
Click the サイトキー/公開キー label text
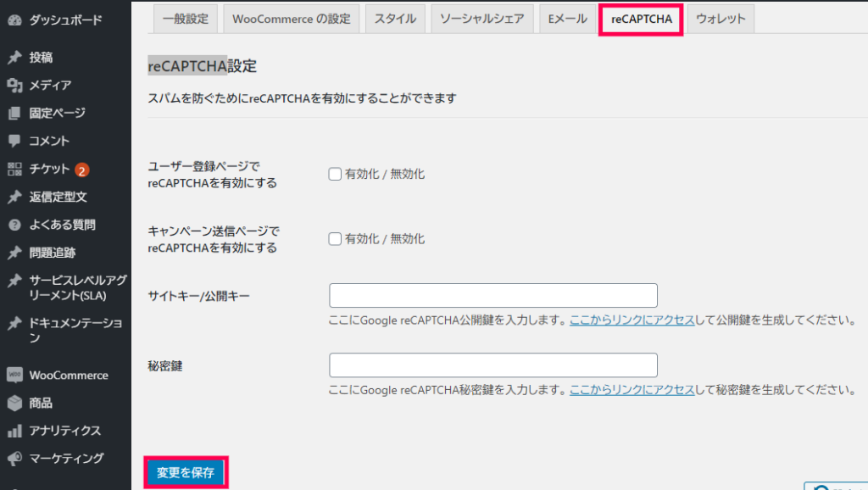(x=198, y=296)
